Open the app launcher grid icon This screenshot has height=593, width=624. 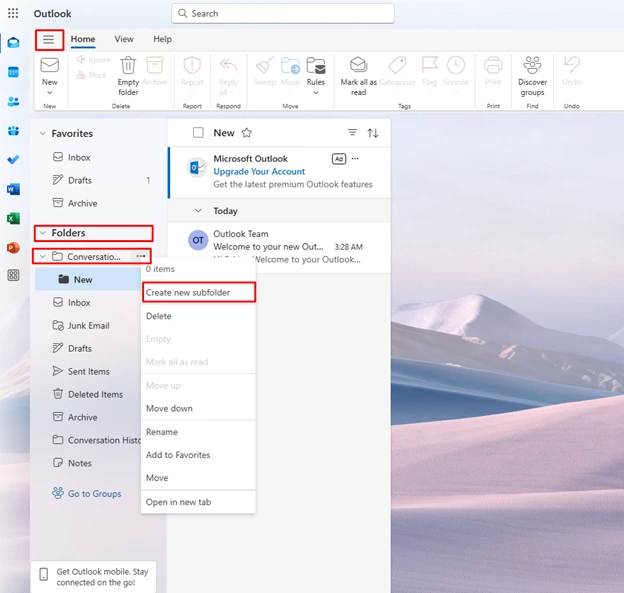coord(13,13)
